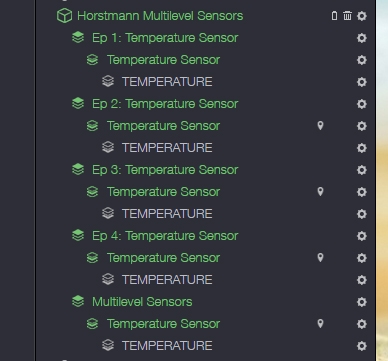Click cube icon beside Horstmann Multilevel Sensors
The width and height of the screenshot is (388, 361).
pos(64,16)
